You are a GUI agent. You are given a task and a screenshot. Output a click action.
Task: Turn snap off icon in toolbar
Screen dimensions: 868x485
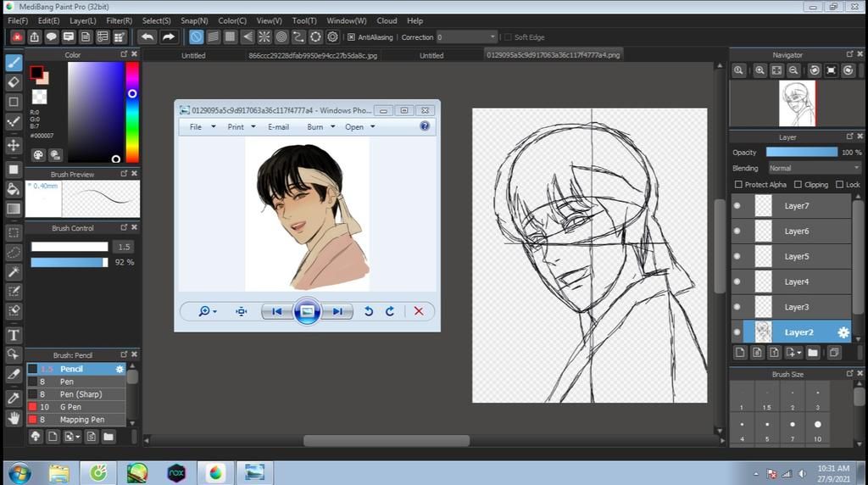pyautogui.click(x=196, y=37)
